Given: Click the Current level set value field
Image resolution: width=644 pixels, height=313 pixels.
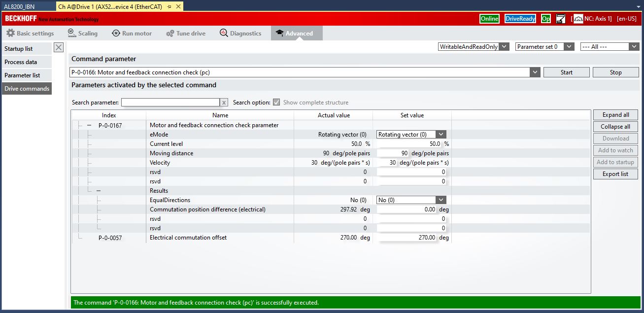Looking at the screenshot, I should [412, 144].
